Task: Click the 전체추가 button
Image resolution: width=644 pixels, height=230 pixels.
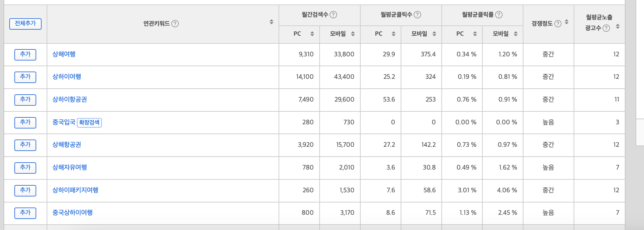Action: click(25, 24)
